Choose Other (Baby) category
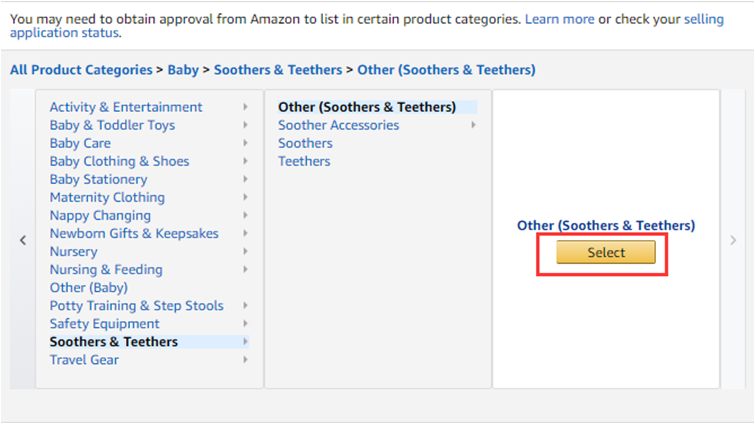 coord(88,287)
